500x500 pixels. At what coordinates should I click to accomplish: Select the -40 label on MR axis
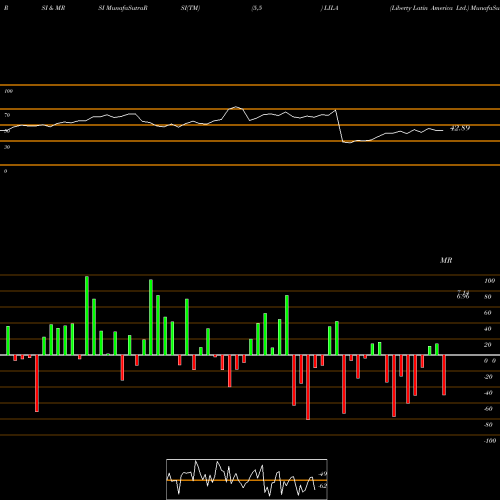coord(488,393)
